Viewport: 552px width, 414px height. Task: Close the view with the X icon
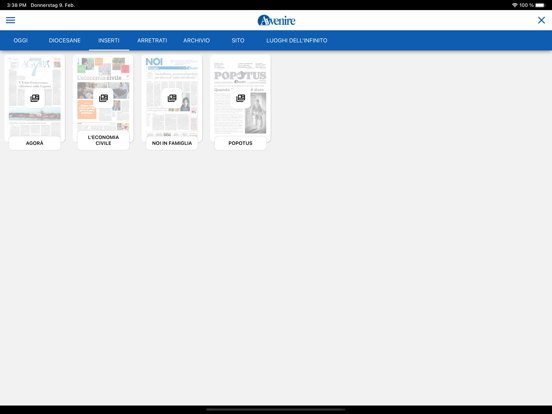click(x=541, y=20)
